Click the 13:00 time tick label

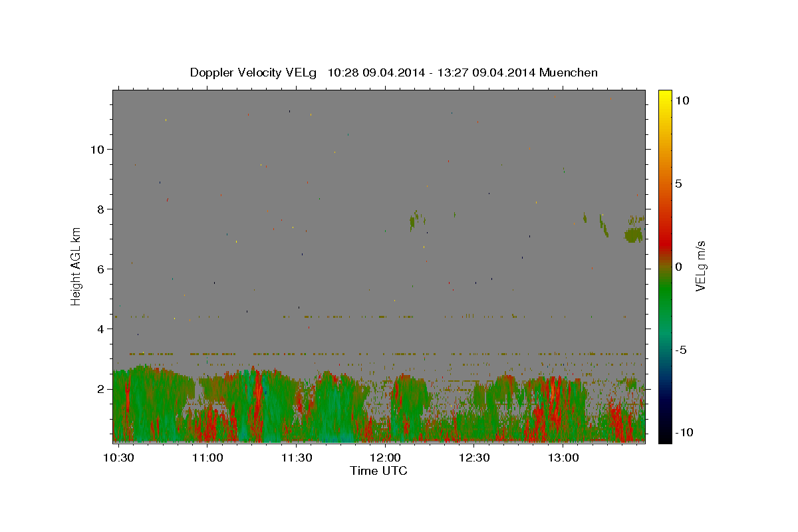click(563, 458)
